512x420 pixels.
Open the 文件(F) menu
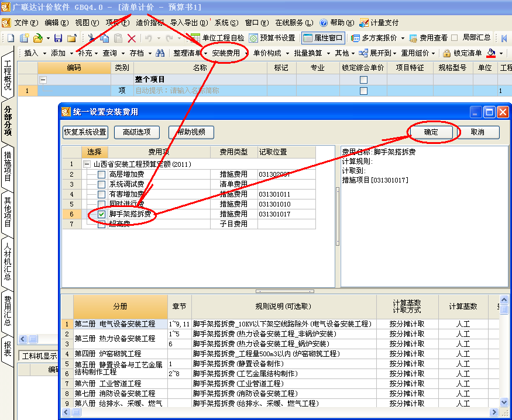[x=26, y=22]
